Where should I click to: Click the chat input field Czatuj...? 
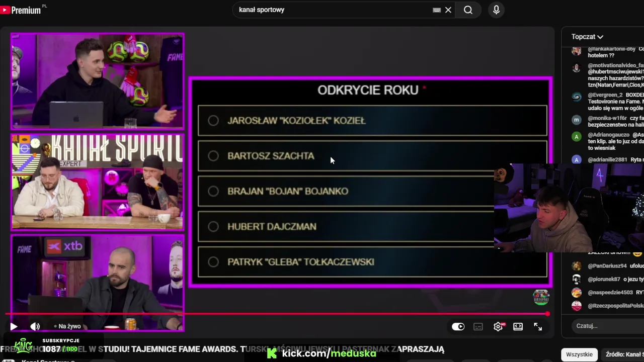607,326
